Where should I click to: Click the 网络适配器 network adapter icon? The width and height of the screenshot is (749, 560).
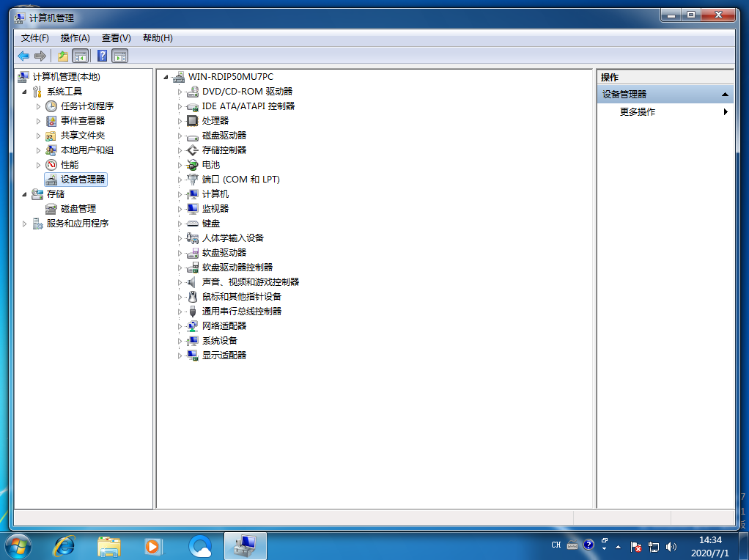[x=192, y=326]
